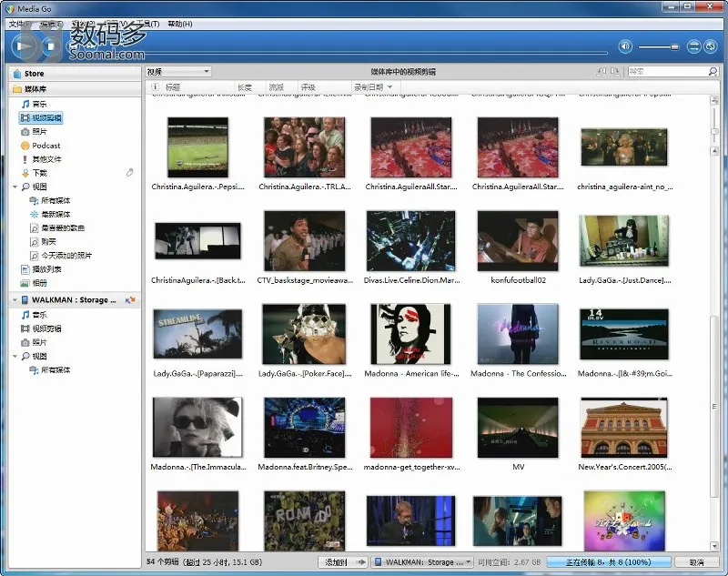Screen dimensions: 728x576
Task: Select the Divas.Live.Celine.Dion video thumbnail
Action: point(411,240)
